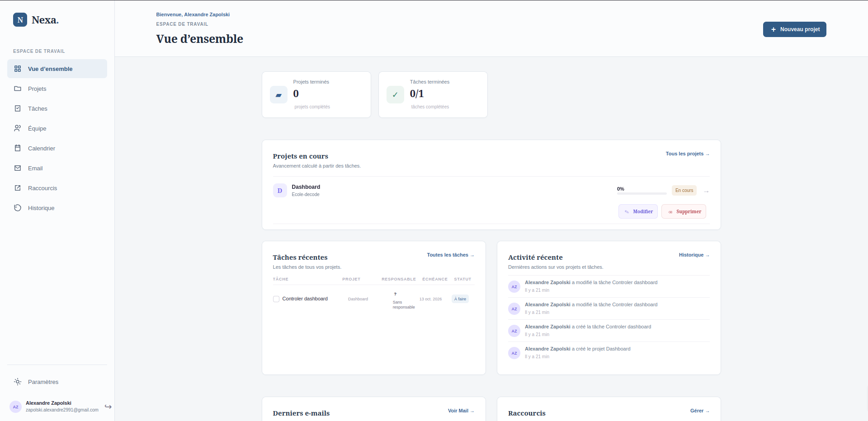868x421 pixels.
Task: Click the 0% project progress bar
Action: point(642,193)
